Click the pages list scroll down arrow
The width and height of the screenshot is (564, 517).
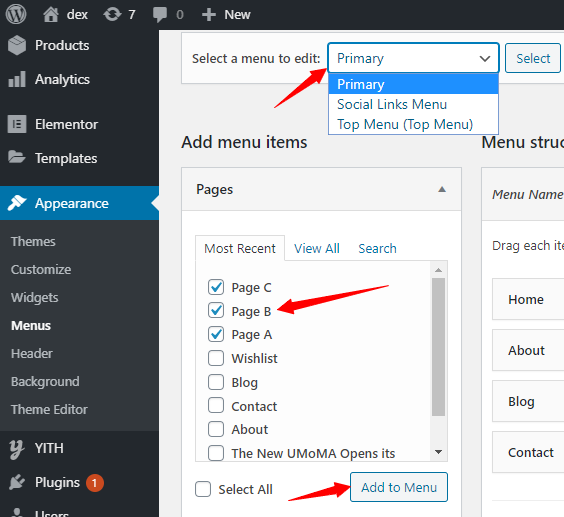(438, 452)
